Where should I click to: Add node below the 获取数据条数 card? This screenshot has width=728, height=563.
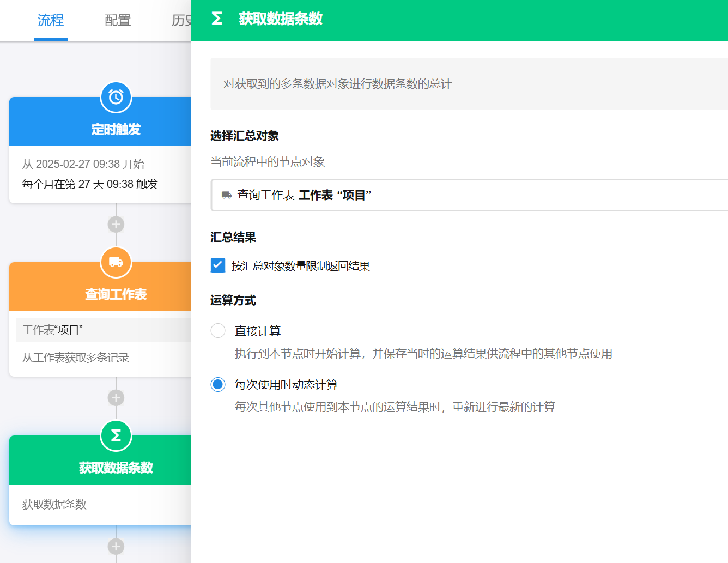(x=116, y=546)
